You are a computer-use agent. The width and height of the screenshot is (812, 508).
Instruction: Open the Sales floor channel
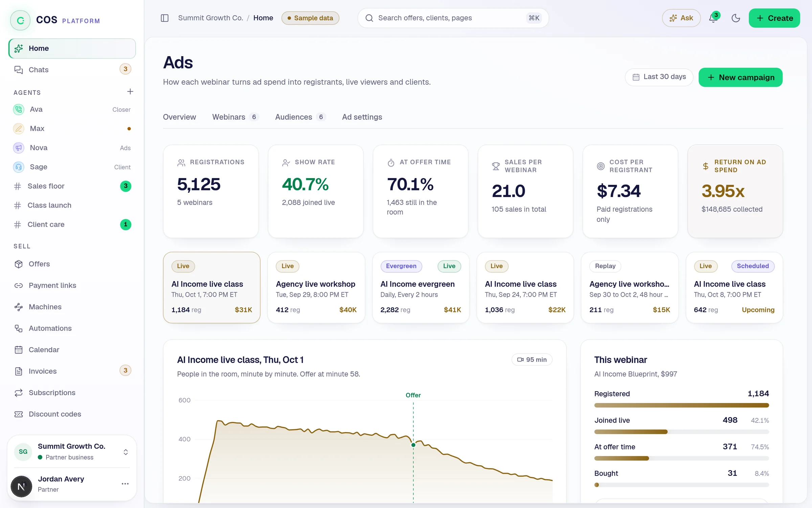click(x=72, y=186)
